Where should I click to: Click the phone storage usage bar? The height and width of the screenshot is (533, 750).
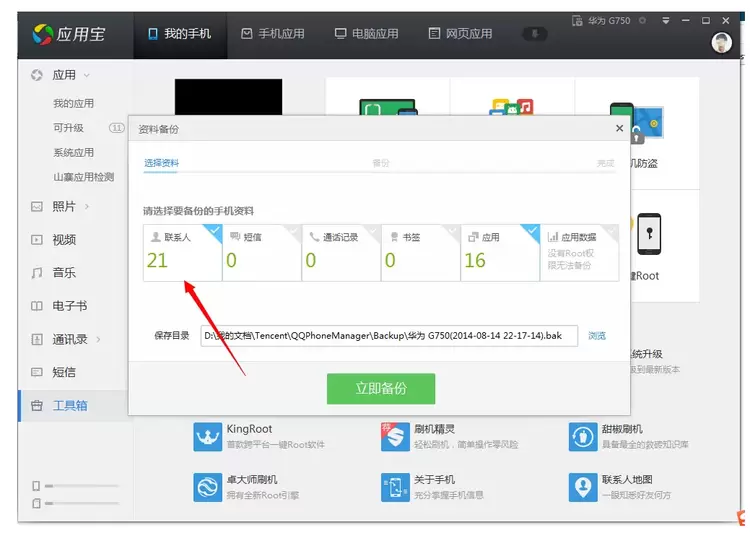(80, 486)
